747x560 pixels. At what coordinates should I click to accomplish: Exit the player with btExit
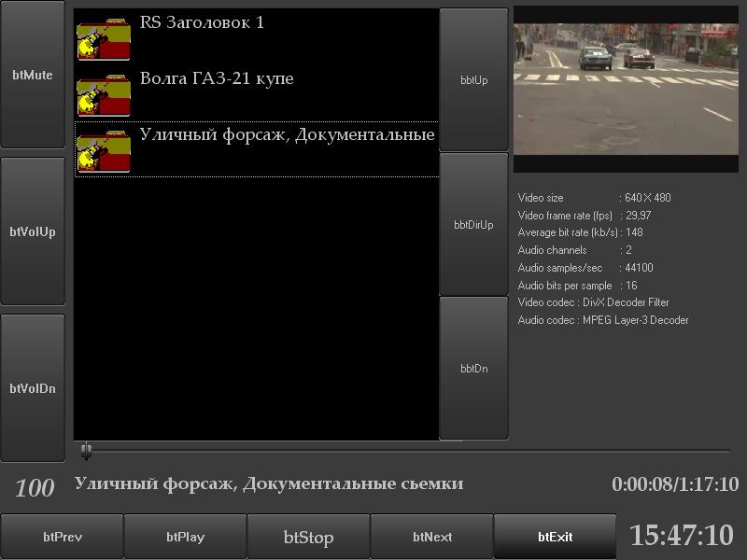pyautogui.click(x=555, y=537)
